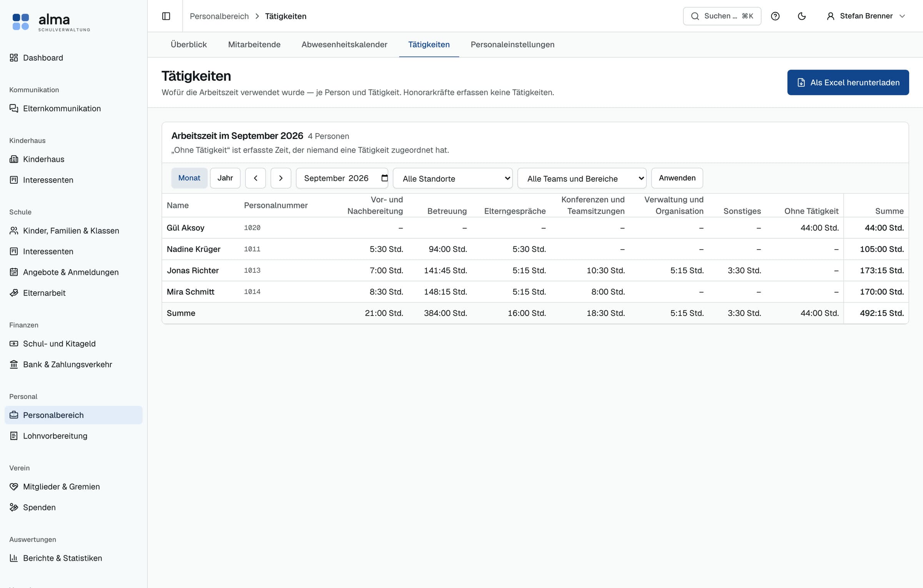Open the Lohnvorbereitung sidebar link
923x588 pixels.
(73, 436)
